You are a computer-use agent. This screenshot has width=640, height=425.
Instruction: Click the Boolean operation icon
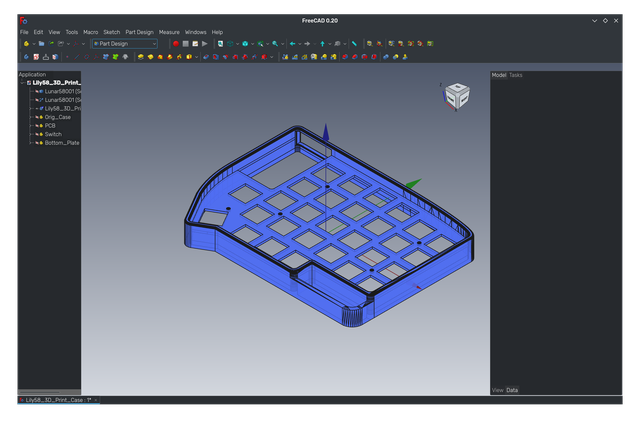click(386, 57)
